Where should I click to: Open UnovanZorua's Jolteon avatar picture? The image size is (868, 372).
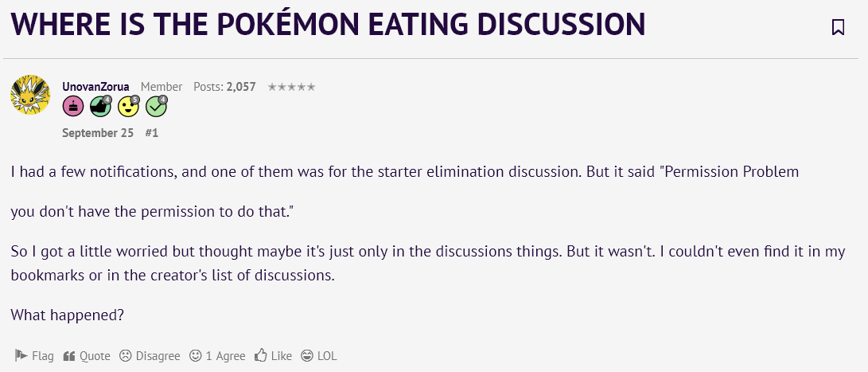coord(30,95)
